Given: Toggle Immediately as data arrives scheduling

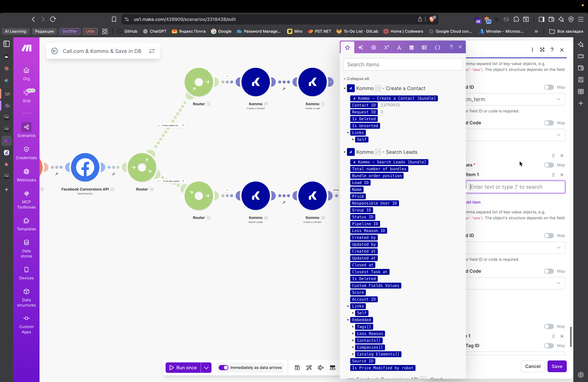Looking at the screenshot, I should click(224, 367).
